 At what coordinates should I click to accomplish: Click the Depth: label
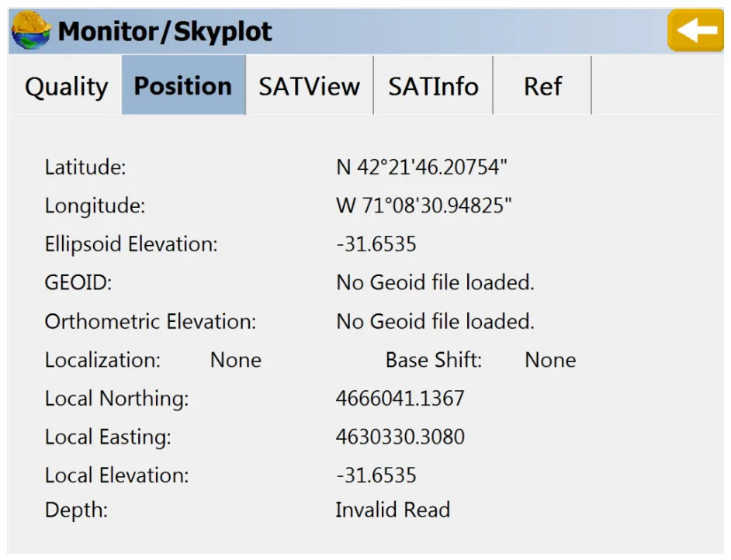[76, 510]
